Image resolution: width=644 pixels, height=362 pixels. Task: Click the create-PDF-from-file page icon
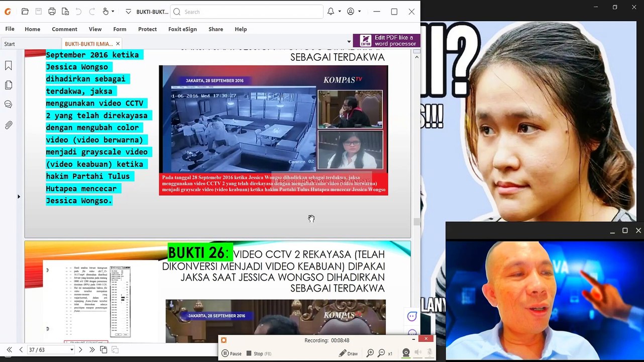(65, 12)
